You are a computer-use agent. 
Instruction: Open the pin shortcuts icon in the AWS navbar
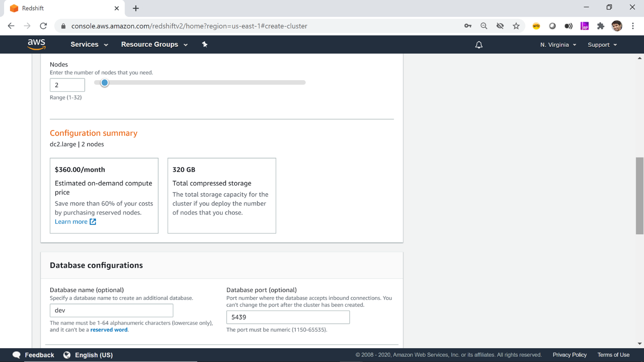click(x=205, y=44)
